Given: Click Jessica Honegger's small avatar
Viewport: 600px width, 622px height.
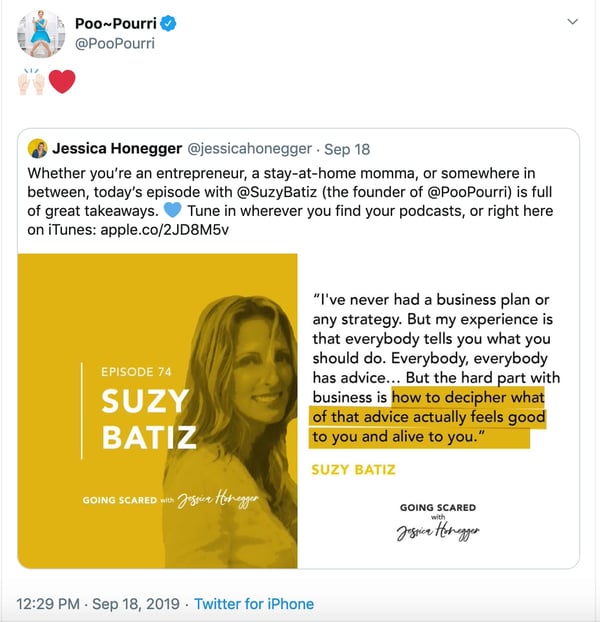Looking at the screenshot, I should (38, 149).
